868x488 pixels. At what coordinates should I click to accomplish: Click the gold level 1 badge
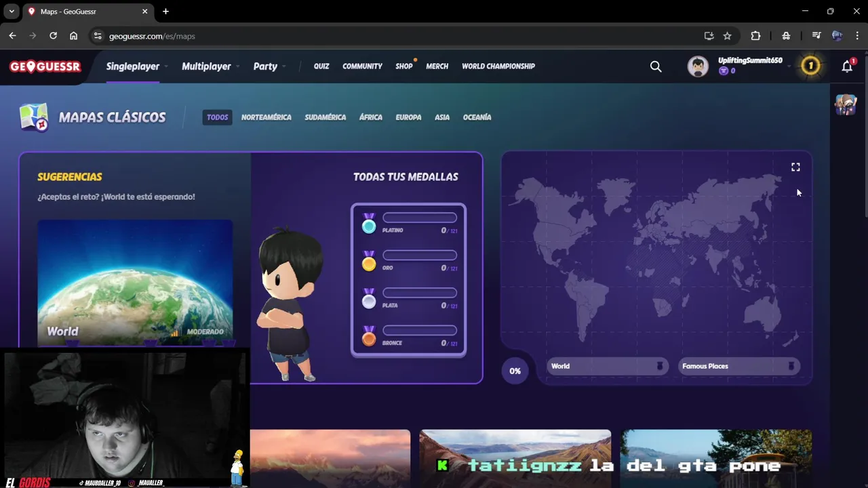(x=810, y=66)
